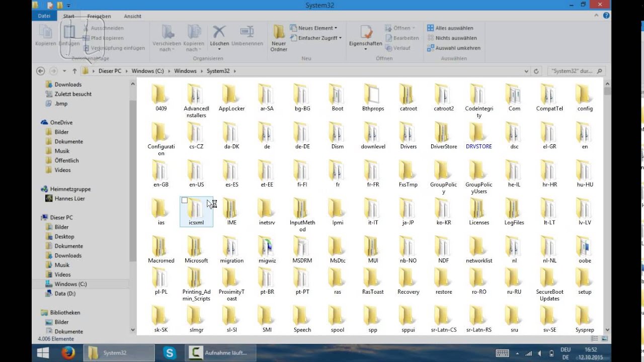Open the Windows Start button
Viewport: 644px width, 362px height.
point(43,353)
